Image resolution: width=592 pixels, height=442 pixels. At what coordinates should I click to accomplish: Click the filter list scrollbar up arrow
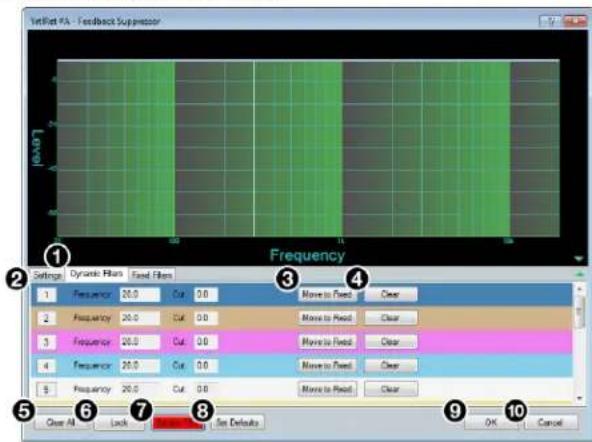click(x=580, y=290)
